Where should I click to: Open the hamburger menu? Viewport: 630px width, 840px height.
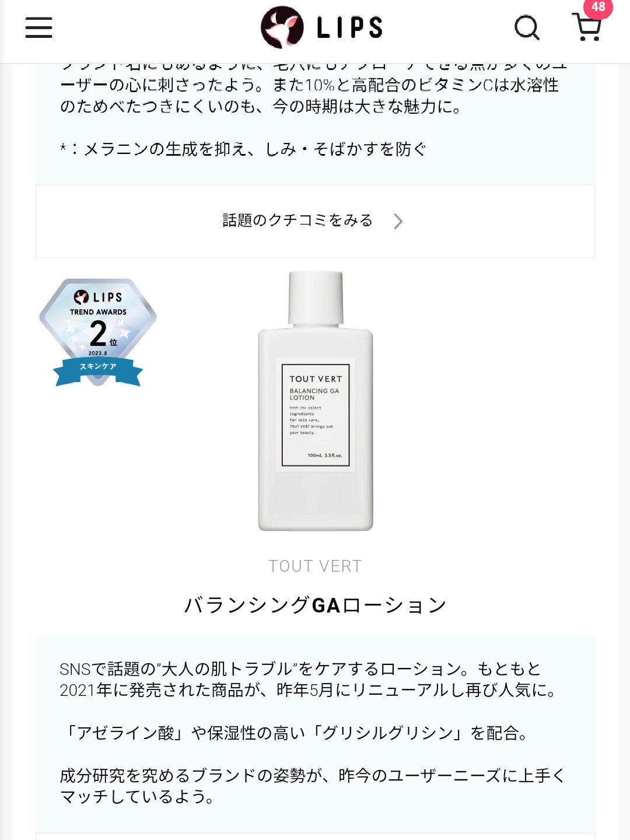click(38, 27)
